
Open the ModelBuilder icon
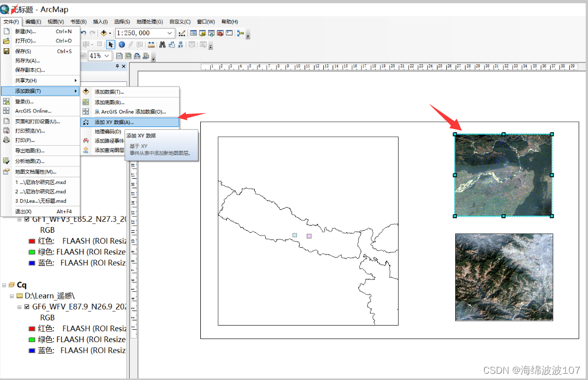pyautogui.click(x=240, y=33)
